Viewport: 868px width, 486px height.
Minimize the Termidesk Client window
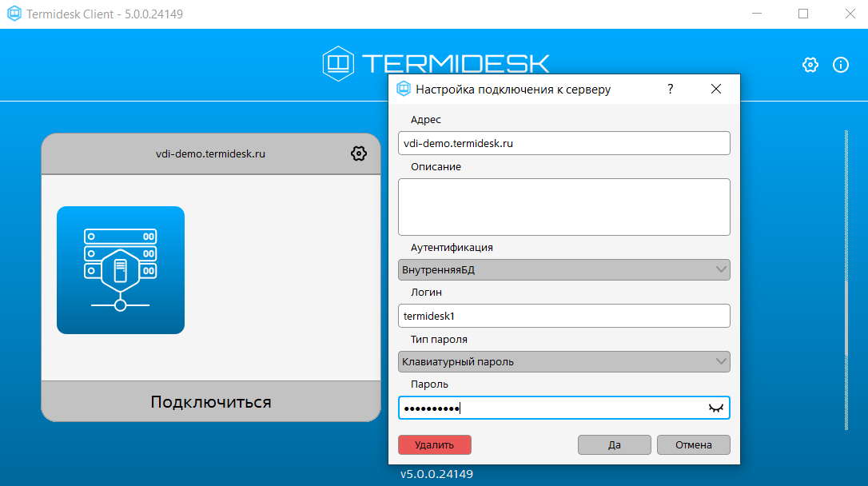click(x=757, y=14)
